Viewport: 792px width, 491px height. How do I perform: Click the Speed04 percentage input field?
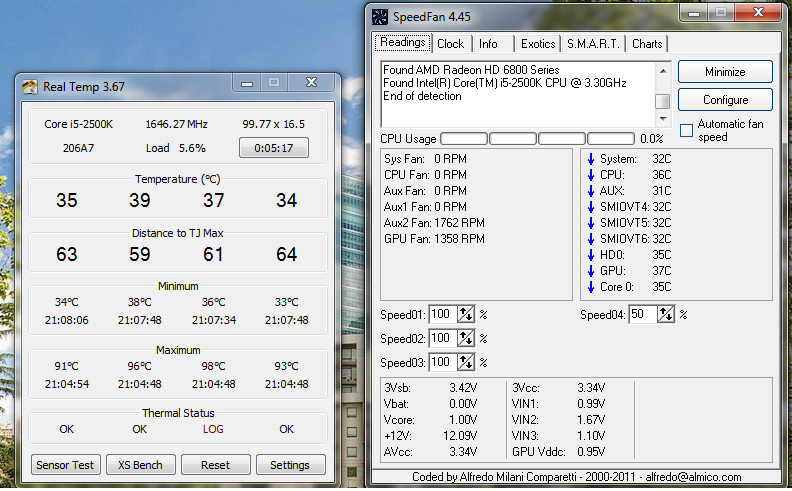point(642,314)
